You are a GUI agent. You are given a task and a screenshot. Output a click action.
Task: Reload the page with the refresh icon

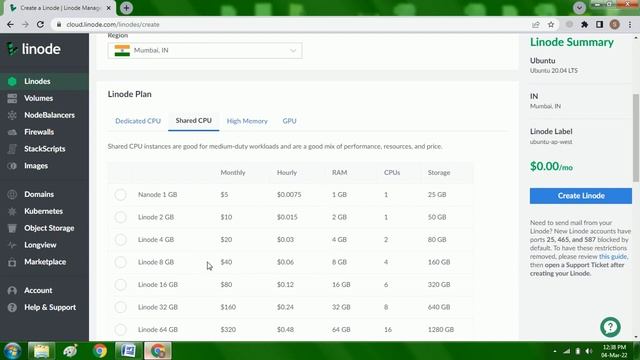[x=40, y=24]
